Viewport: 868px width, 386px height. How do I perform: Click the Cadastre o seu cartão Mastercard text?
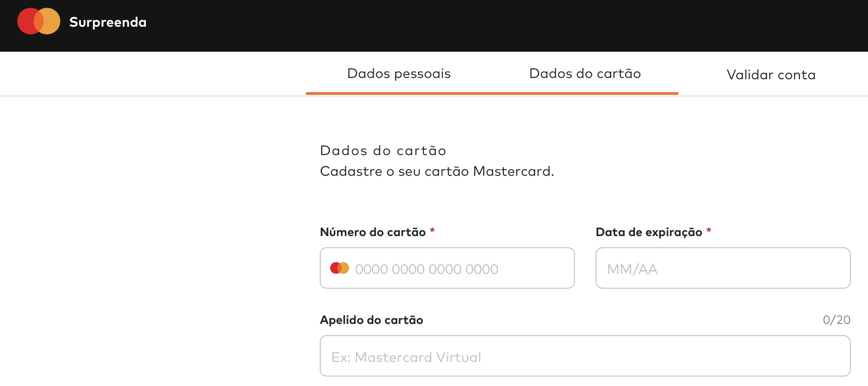click(x=437, y=171)
